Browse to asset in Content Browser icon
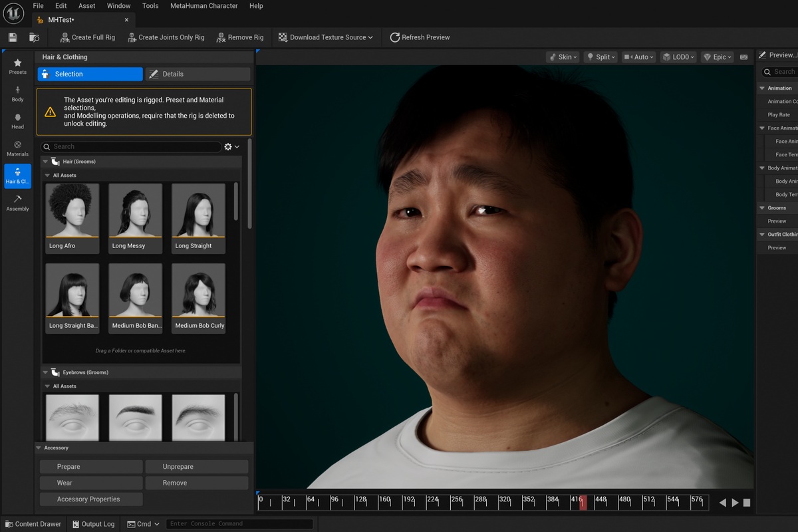Screen dimensions: 798x532 click(34, 37)
